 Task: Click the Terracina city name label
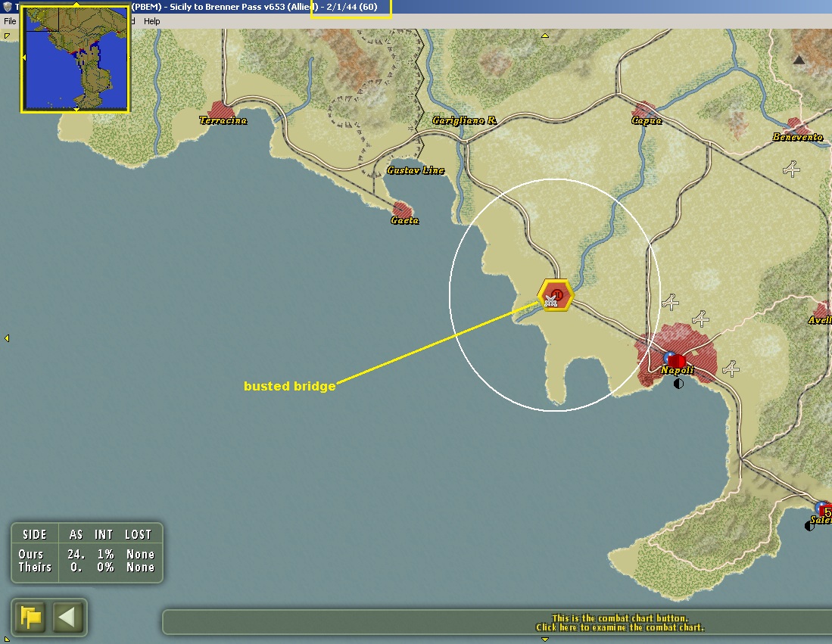tap(223, 120)
